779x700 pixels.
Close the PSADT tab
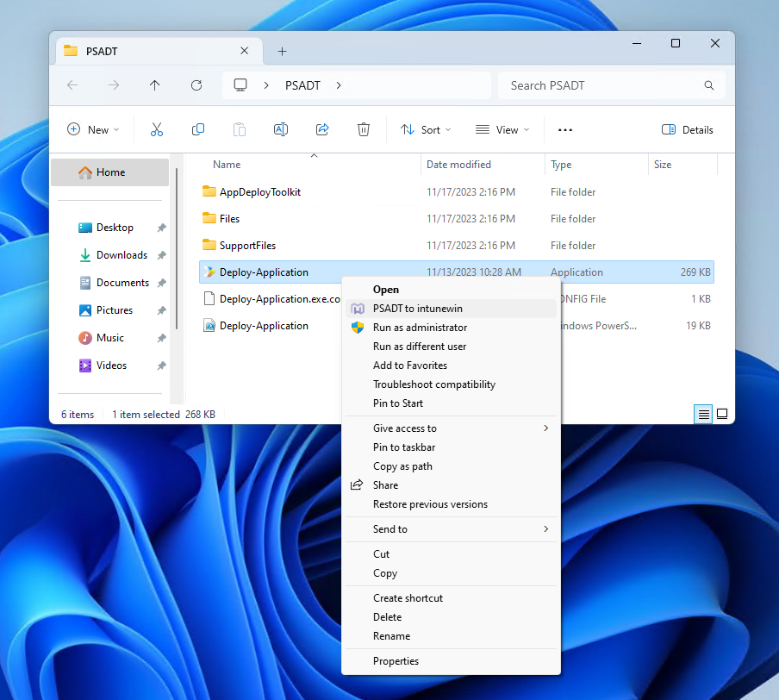245,51
